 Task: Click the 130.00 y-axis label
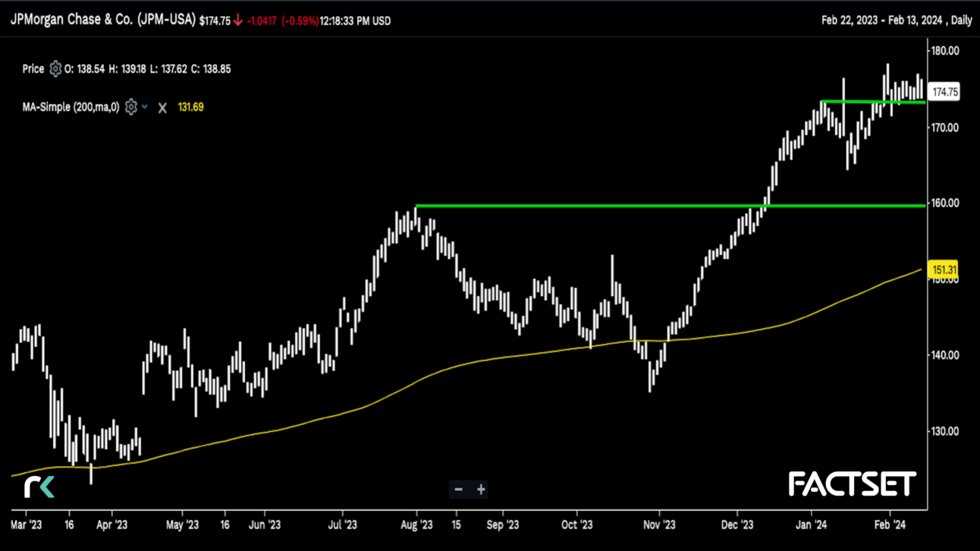coord(945,431)
